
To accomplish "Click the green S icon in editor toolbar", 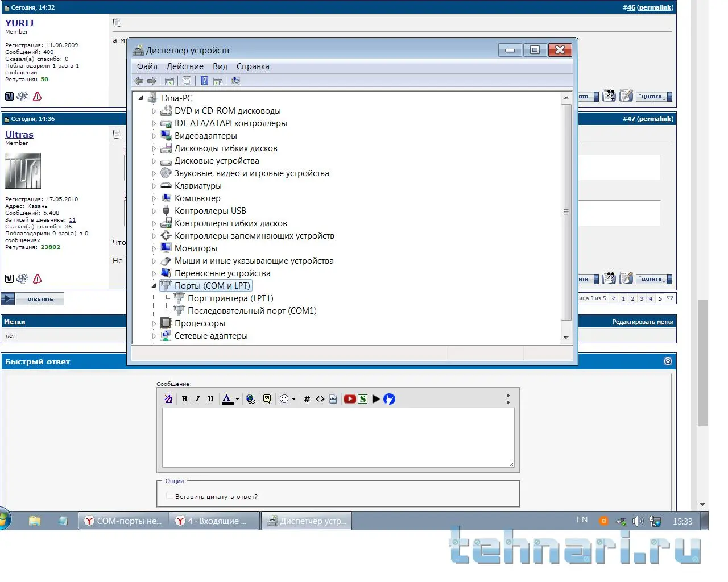I will point(363,399).
